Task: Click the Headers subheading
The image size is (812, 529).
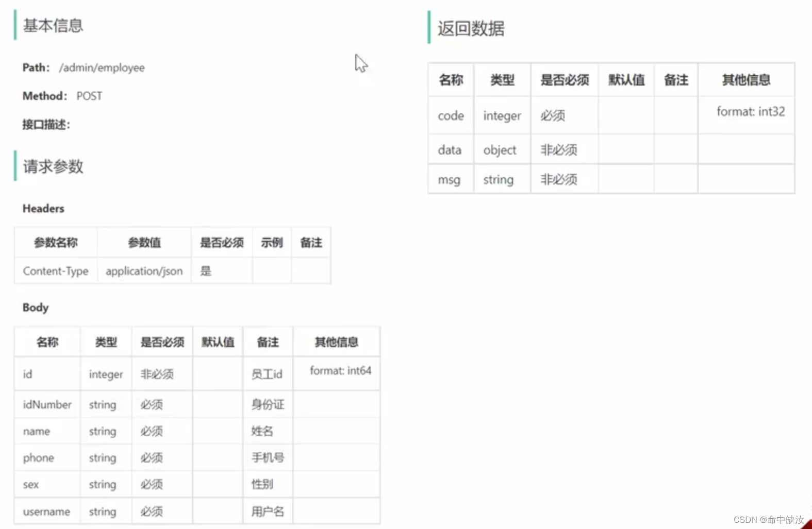Action: point(43,209)
